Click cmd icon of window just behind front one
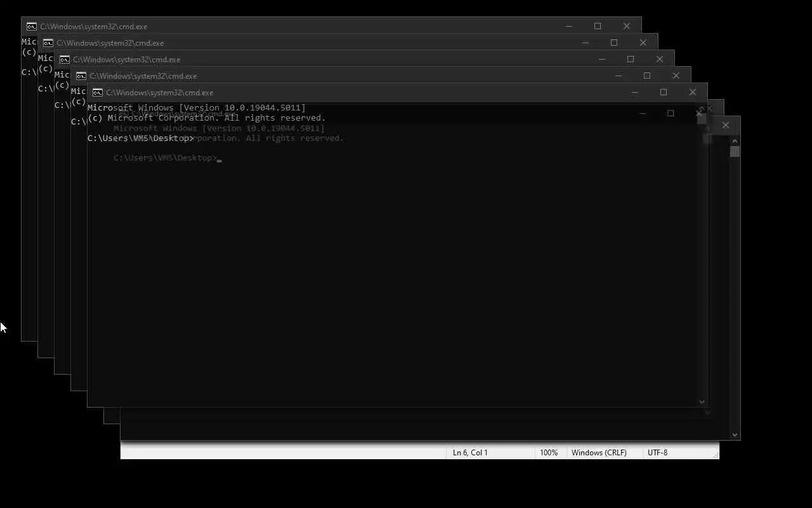The height and width of the screenshot is (508, 812). pyautogui.click(x=81, y=76)
